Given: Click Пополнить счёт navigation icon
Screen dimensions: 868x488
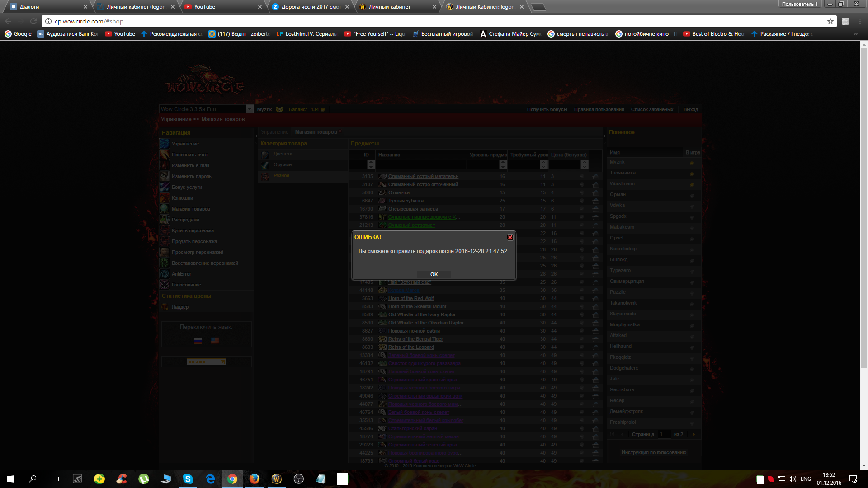Looking at the screenshot, I should click(165, 155).
